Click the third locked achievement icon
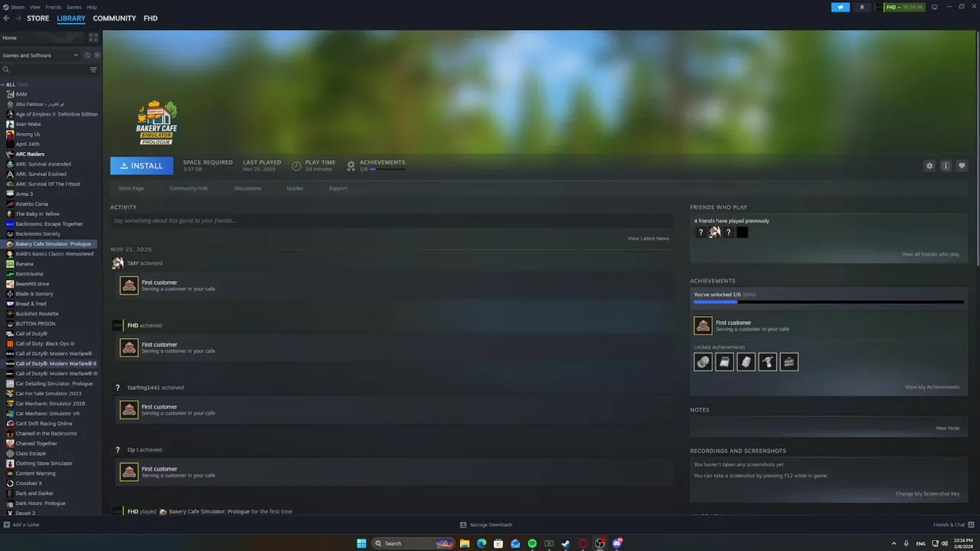This screenshot has width=980, height=551. [x=746, y=362]
